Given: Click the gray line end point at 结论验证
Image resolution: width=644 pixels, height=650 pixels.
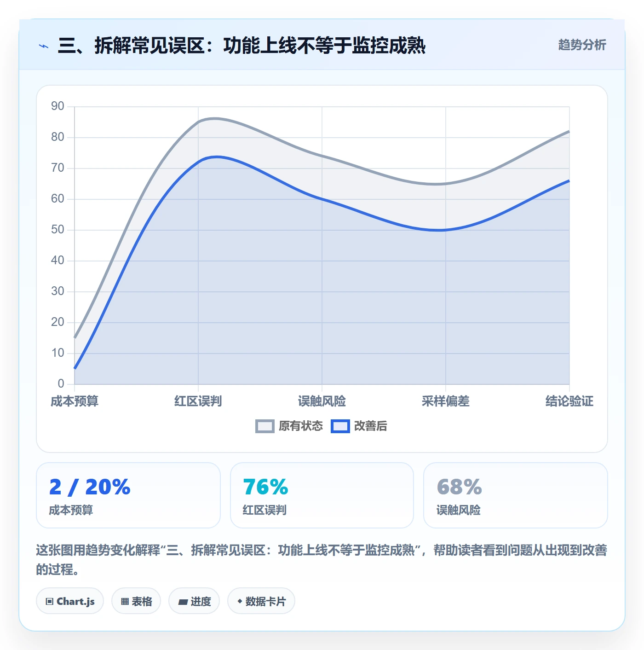Looking at the screenshot, I should (x=569, y=132).
